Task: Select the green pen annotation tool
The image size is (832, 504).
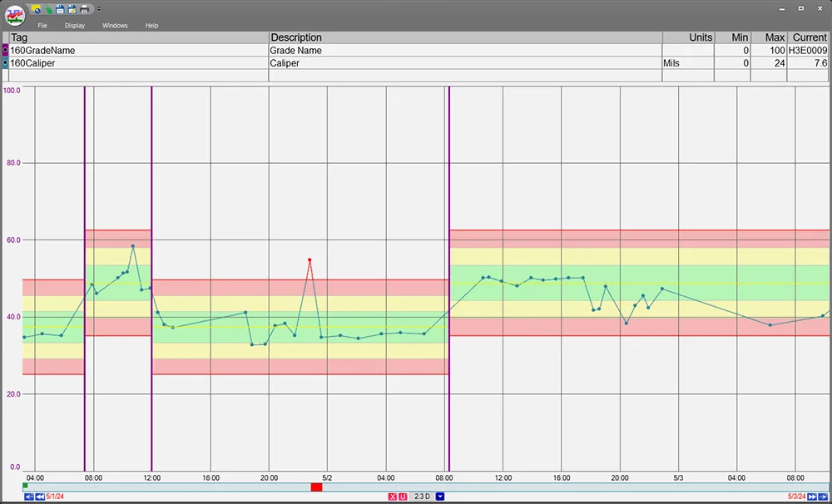Action: pos(48,8)
